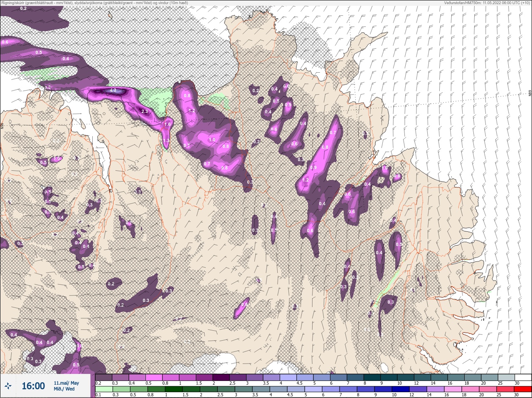The width and height of the screenshot is (532, 398).
Task: Pick the navy blue 10 swatch in lower legend
Action: (x=401, y=389)
